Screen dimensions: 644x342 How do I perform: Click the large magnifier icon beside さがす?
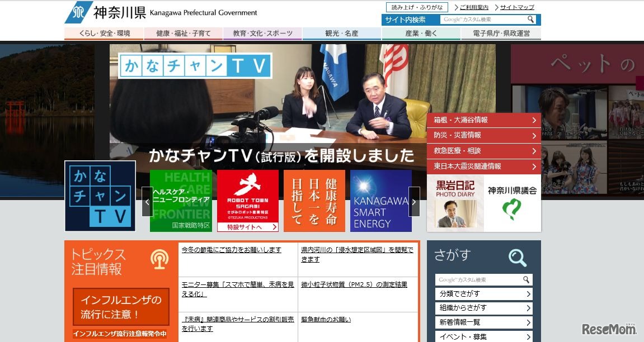tap(518, 257)
